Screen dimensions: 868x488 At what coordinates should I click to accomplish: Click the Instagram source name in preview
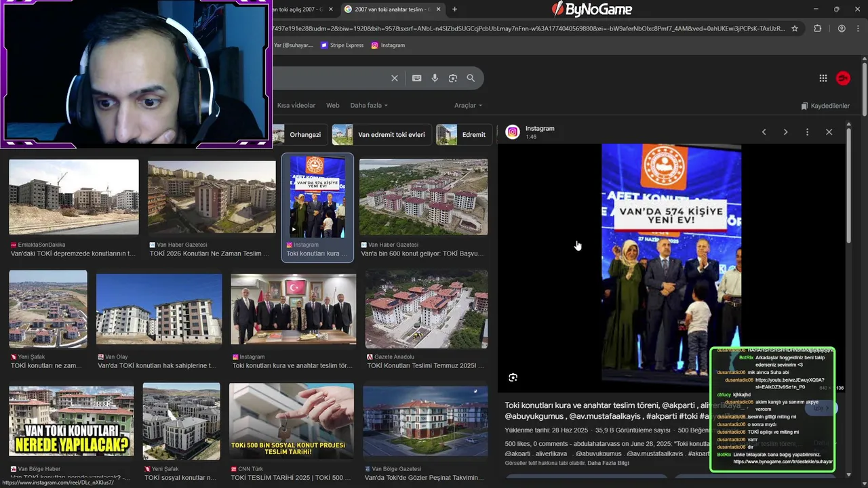(x=540, y=128)
